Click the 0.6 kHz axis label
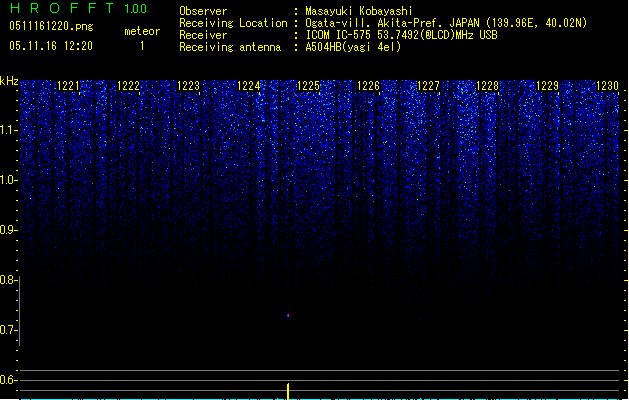 [x=8, y=380]
